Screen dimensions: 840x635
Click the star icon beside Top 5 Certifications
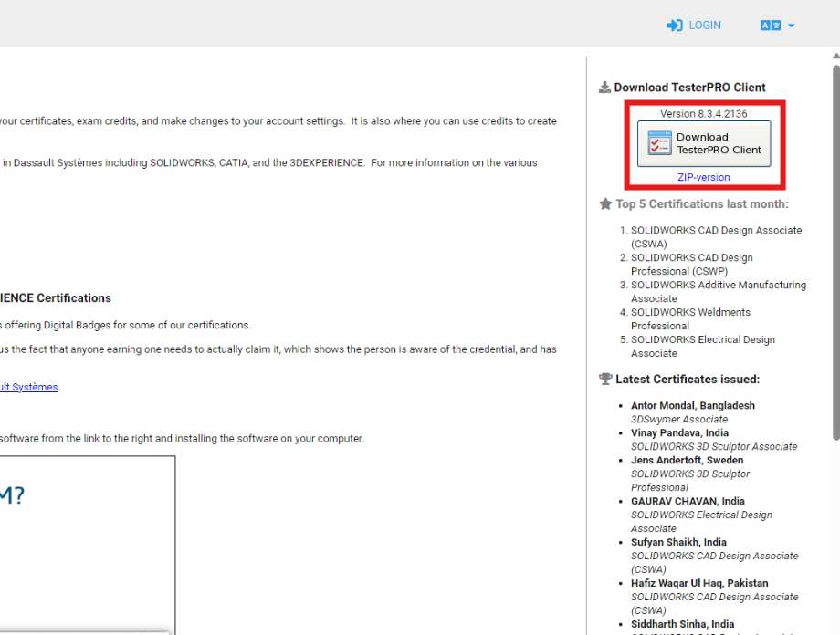(605, 204)
